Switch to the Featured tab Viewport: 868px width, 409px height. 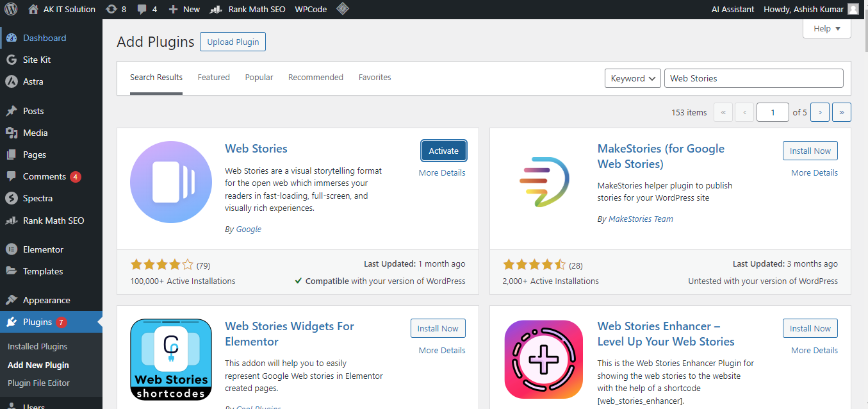[x=213, y=78]
